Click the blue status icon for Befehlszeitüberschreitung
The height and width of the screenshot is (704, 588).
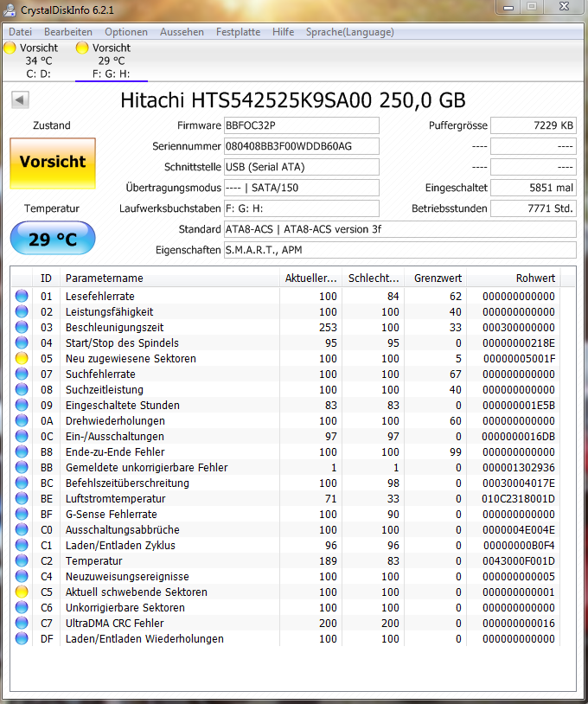[x=22, y=483]
